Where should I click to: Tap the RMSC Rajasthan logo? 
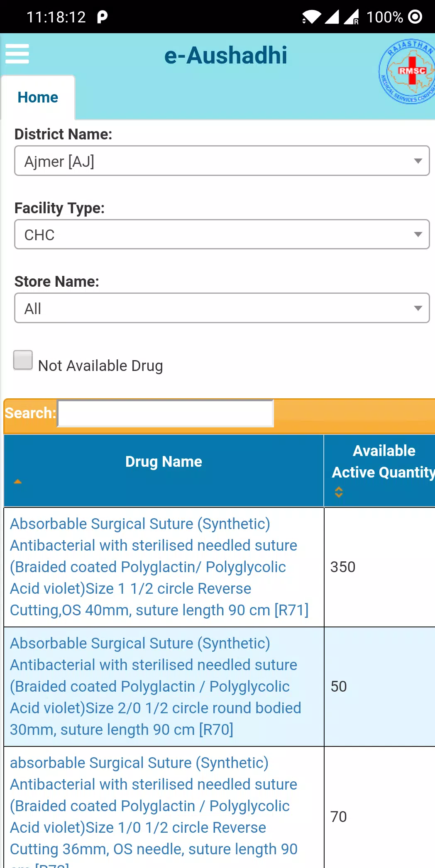point(407,71)
